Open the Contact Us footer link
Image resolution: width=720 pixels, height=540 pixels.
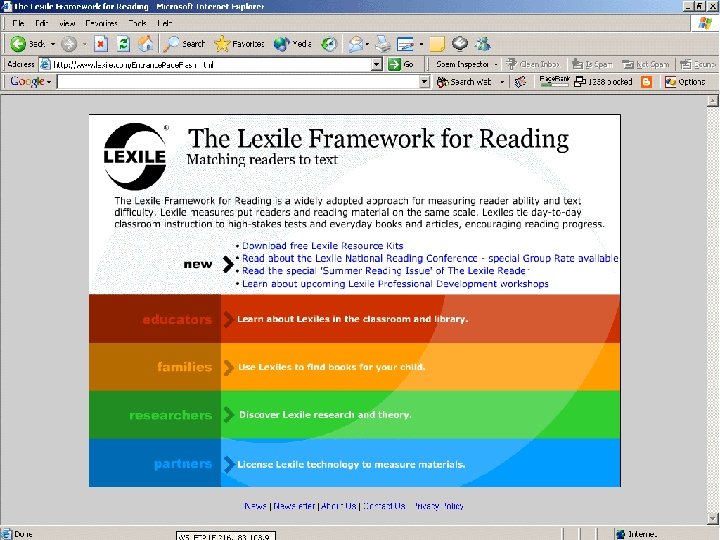pos(384,506)
